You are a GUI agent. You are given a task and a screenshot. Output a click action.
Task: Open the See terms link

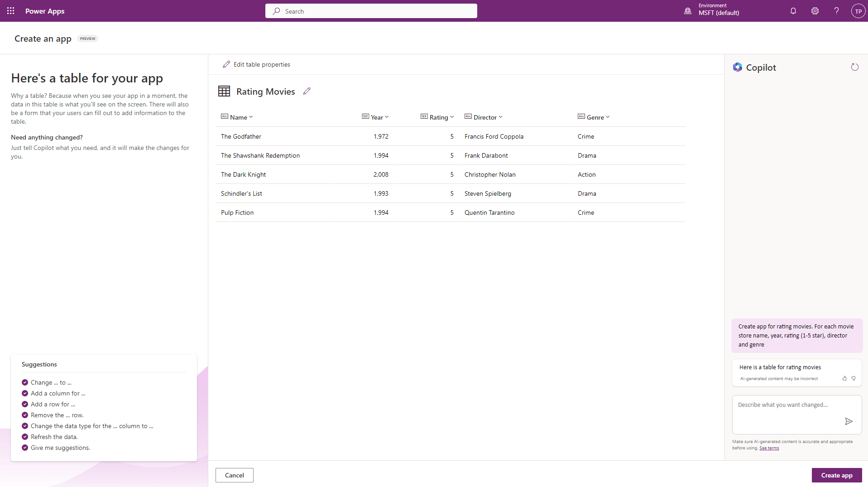pyautogui.click(x=769, y=448)
